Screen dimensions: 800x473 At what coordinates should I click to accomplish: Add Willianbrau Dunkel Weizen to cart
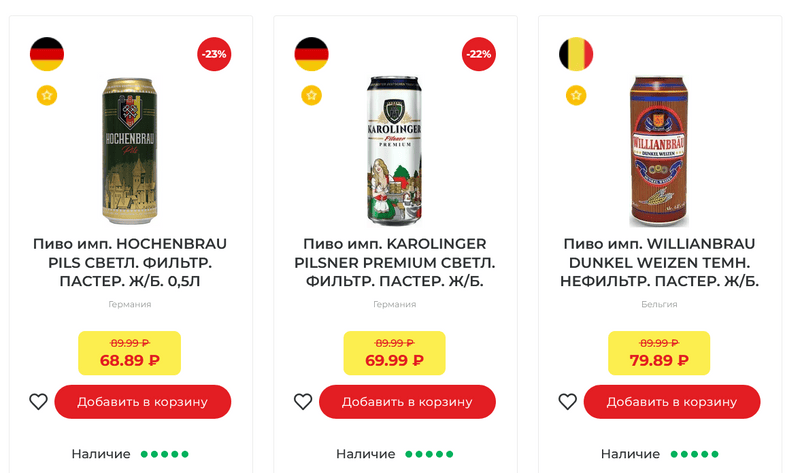[x=672, y=402]
